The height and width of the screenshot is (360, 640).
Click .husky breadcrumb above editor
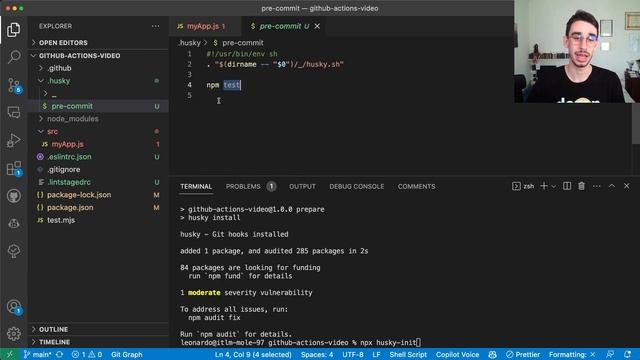(x=190, y=42)
